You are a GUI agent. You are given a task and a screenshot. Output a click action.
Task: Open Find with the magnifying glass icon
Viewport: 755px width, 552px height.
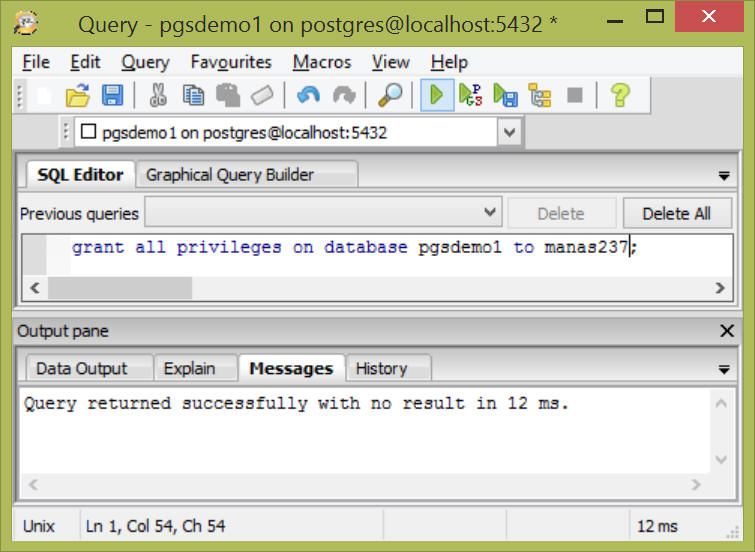click(x=390, y=95)
